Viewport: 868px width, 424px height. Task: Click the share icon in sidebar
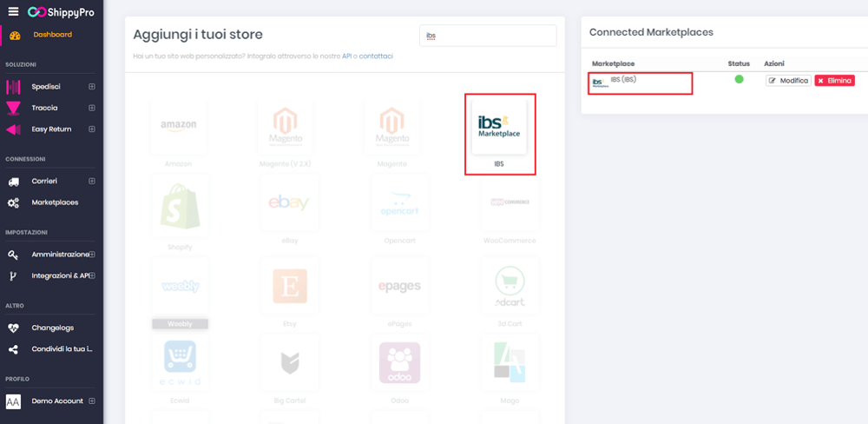click(14, 349)
